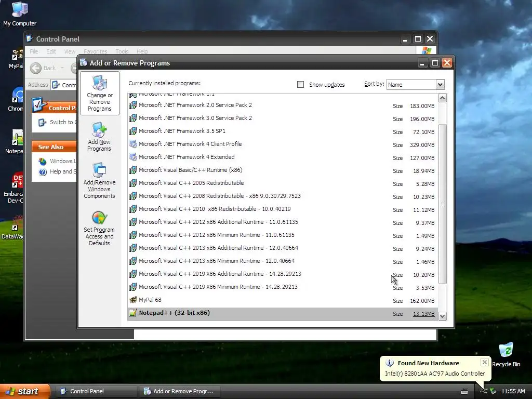
Task: Open Add/Remove Windows Components icon
Action: [99, 180]
